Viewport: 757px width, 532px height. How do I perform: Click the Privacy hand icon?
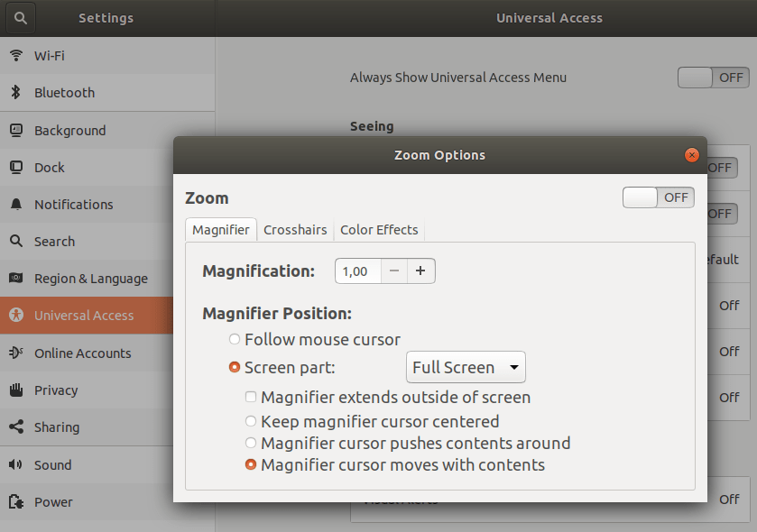(16, 390)
